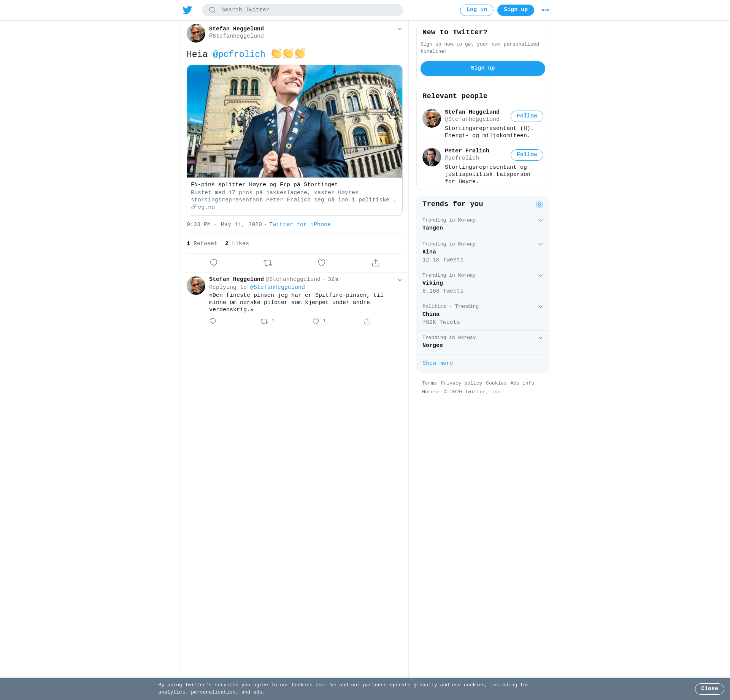View the 2 Likes list
The width and height of the screenshot is (730, 700).
(237, 244)
